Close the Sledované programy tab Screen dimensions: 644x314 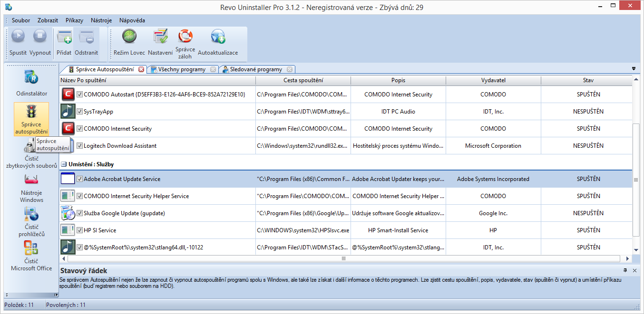[x=289, y=69]
